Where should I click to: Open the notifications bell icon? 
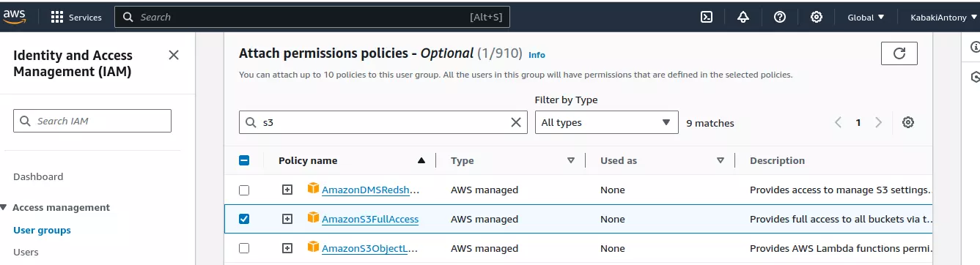click(x=743, y=17)
